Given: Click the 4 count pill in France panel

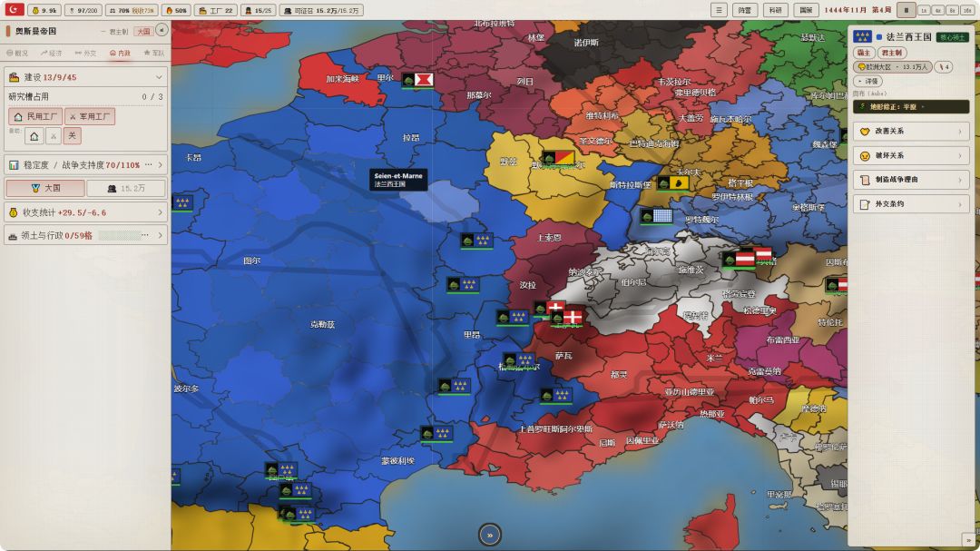Looking at the screenshot, I should point(943,67).
